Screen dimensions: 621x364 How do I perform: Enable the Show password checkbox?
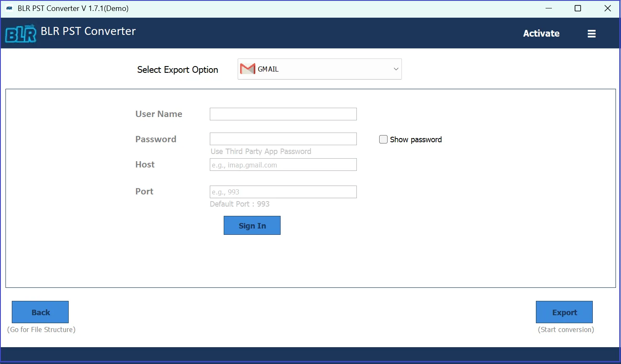click(383, 139)
